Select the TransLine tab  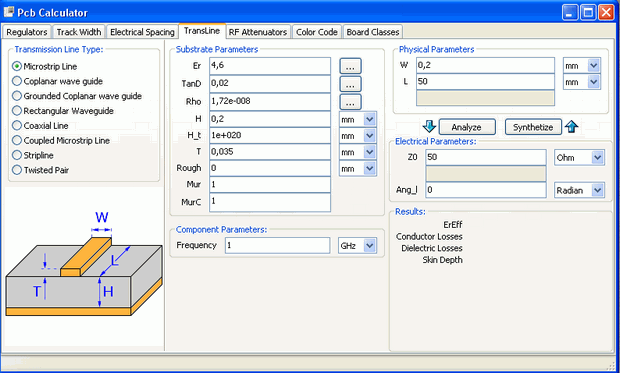tap(202, 31)
